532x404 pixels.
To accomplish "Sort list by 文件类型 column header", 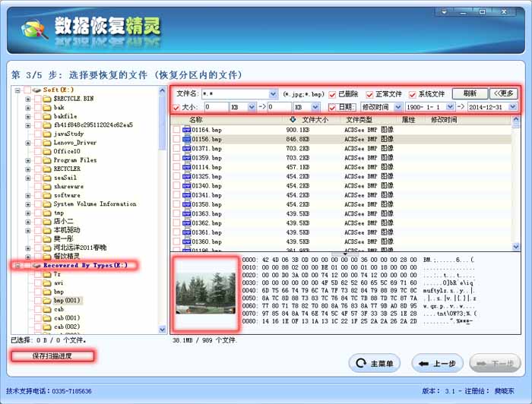I will [x=359, y=120].
